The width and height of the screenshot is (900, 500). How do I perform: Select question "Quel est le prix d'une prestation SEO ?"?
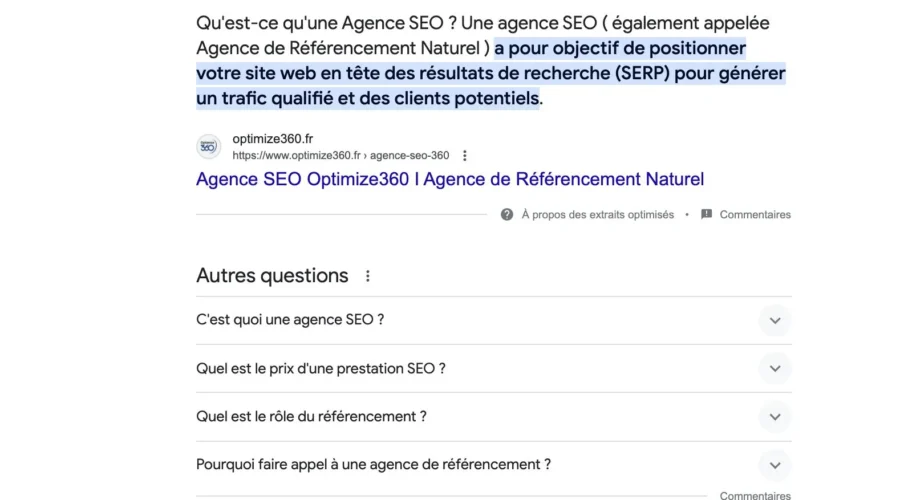click(x=321, y=368)
